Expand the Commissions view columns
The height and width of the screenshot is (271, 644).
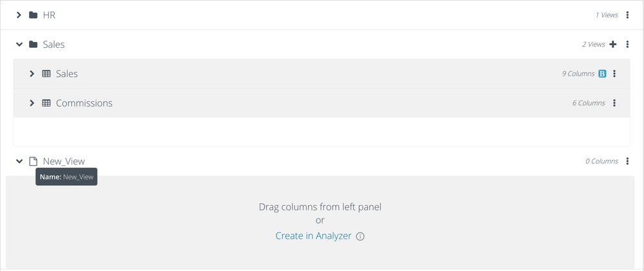point(32,103)
